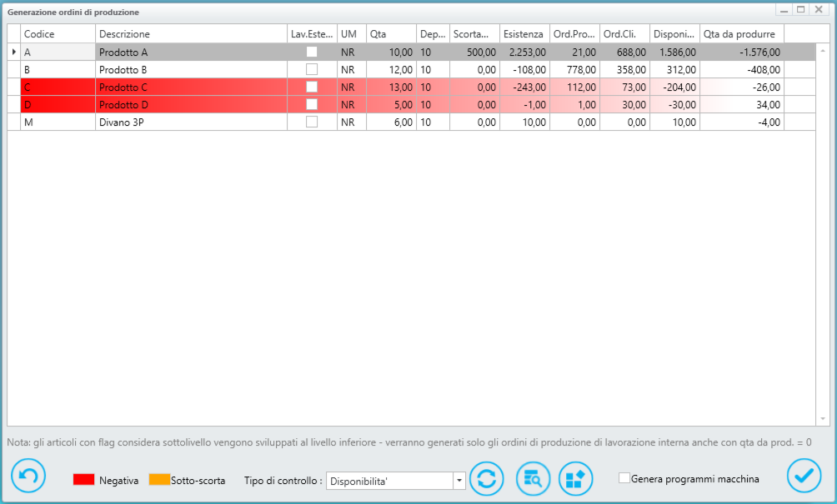Click the UM column header
This screenshot has width=837, height=504.
tap(351, 33)
